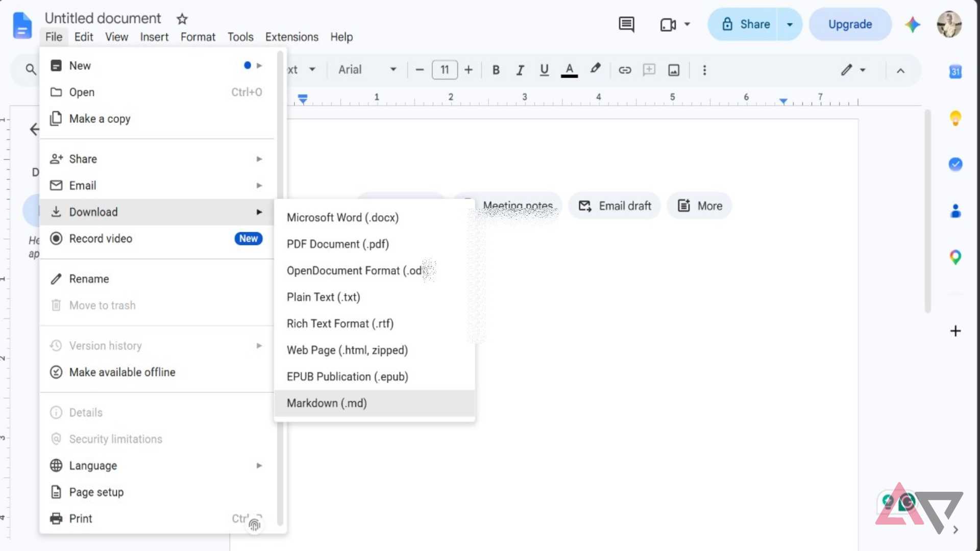Click the font size field 11
Viewport: 980px width, 551px height.
click(x=445, y=70)
